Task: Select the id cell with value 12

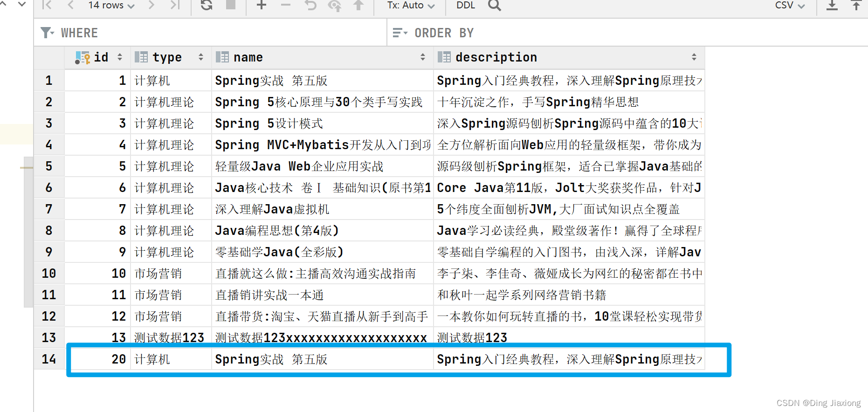Action: 97,316
